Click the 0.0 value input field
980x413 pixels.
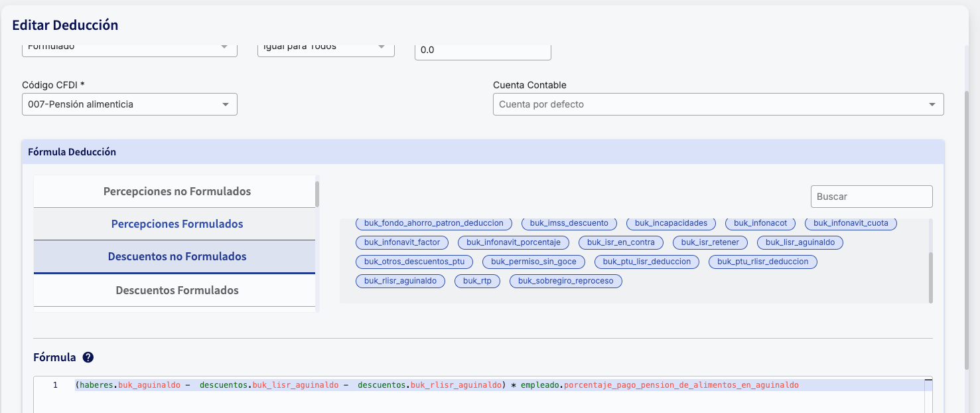click(x=482, y=50)
